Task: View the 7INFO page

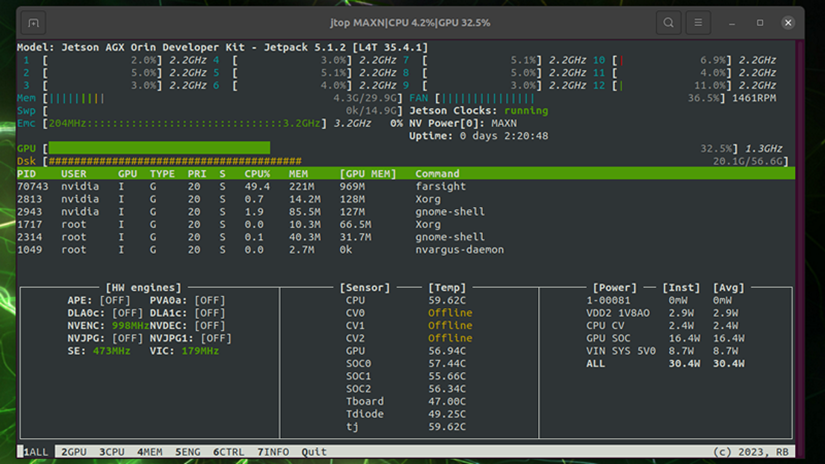Action: (273, 452)
